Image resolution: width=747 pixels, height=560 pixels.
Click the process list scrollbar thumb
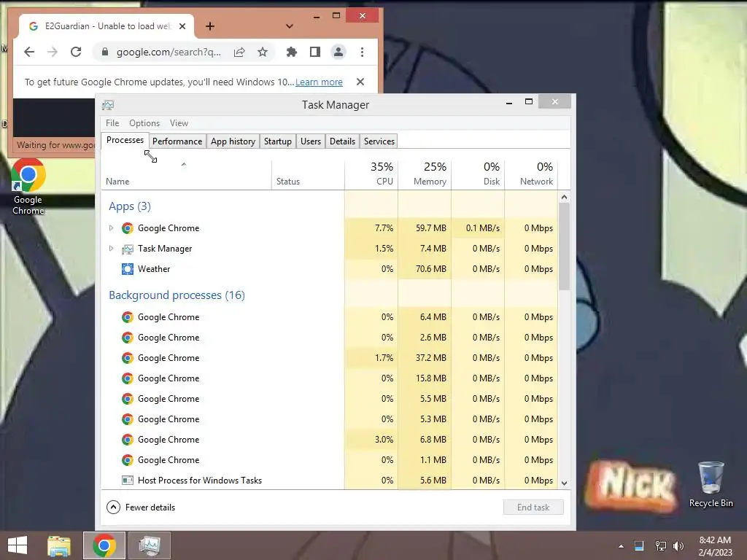(565, 246)
